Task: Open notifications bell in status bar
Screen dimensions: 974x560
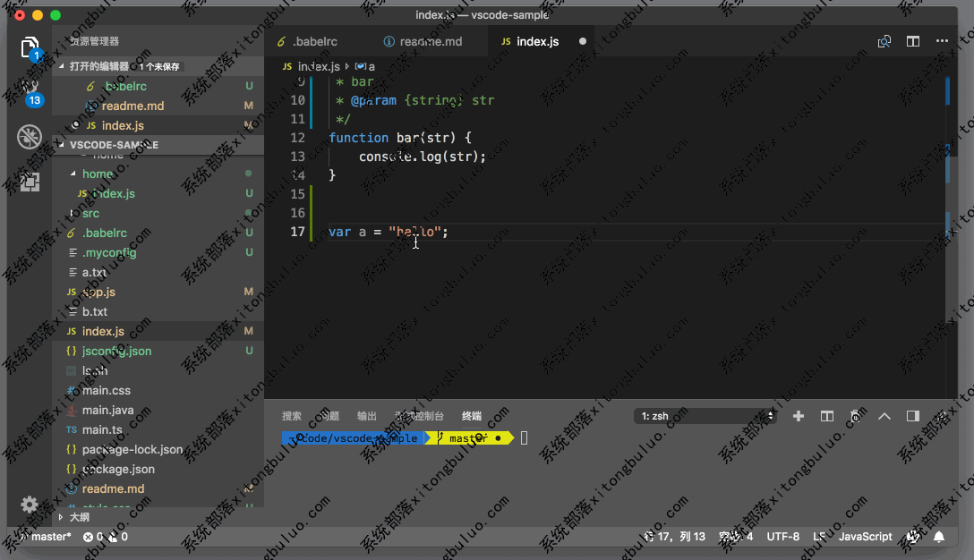Action: (x=939, y=537)
